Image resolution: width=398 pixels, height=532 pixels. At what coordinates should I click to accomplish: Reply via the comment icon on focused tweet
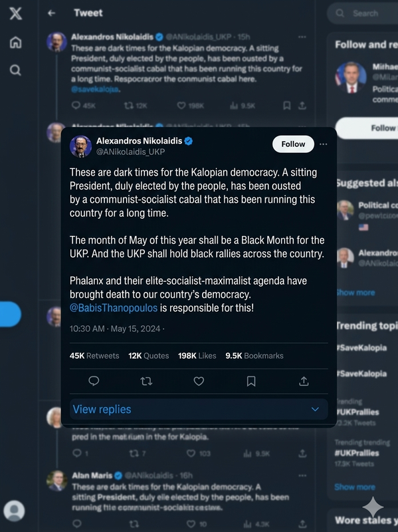(94, 381)
